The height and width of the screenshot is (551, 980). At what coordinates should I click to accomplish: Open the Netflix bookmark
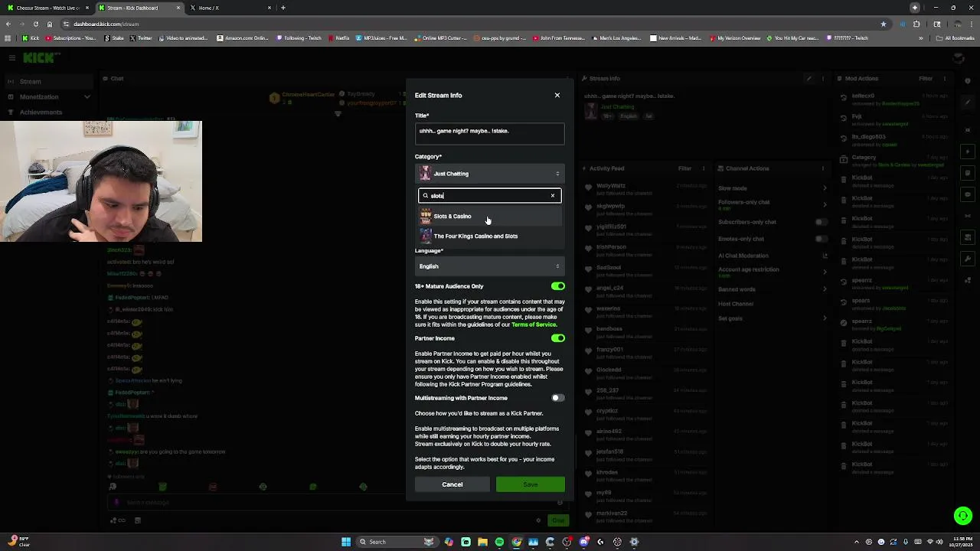pyautogui.click(x=338, y=38)
